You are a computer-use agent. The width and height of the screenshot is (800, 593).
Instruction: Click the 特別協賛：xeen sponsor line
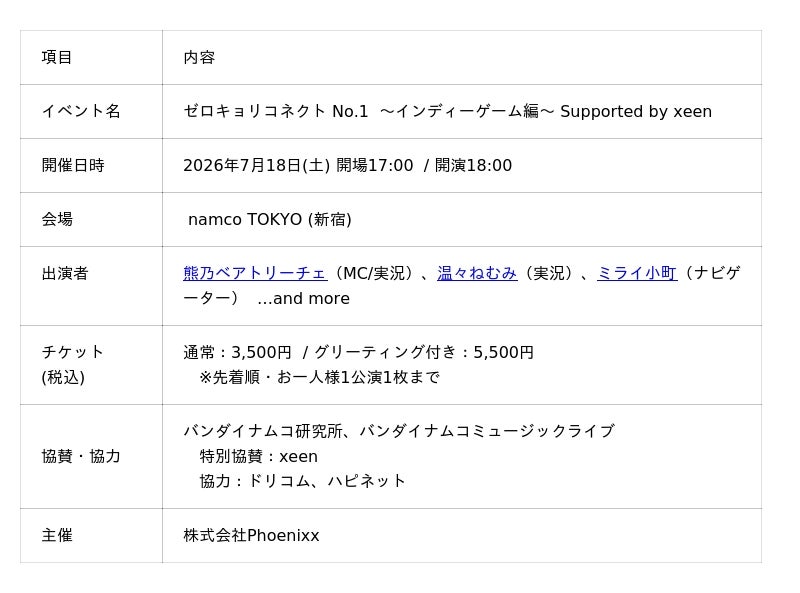click(259, 456)
